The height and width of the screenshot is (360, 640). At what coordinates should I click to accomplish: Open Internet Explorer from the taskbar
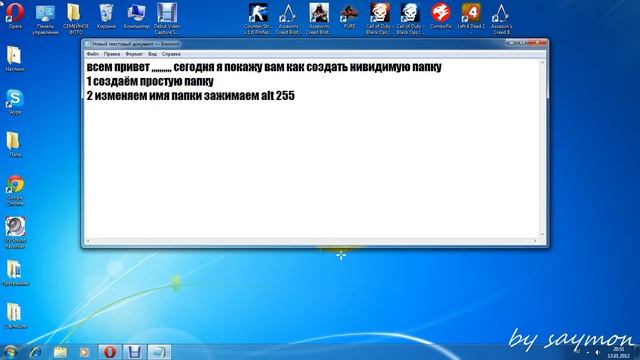(x=36, y=352)
